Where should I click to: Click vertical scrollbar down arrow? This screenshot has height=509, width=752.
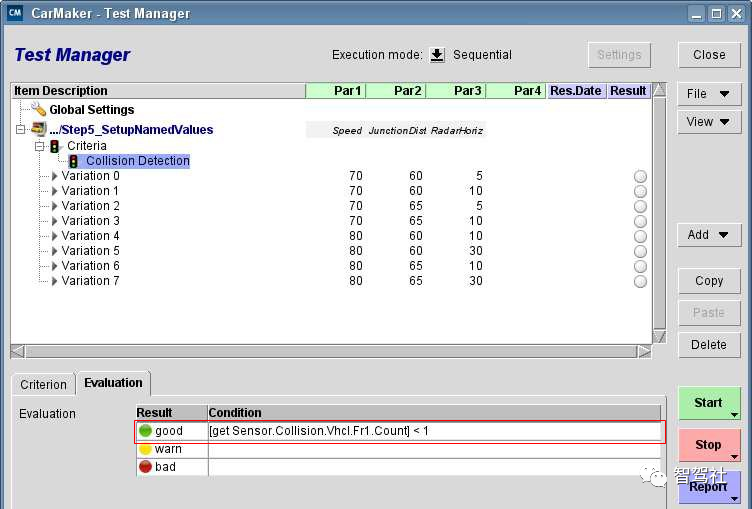click(x=659, y=336)
